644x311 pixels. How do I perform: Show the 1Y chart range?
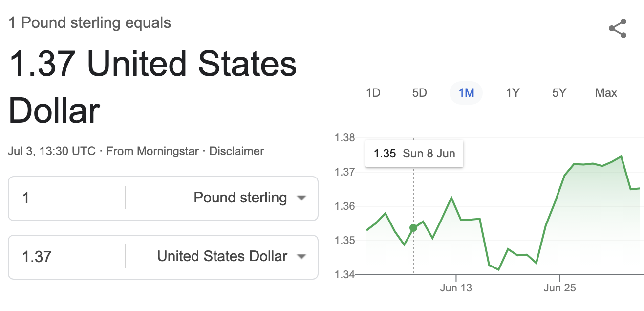click(x=513, y=93)
